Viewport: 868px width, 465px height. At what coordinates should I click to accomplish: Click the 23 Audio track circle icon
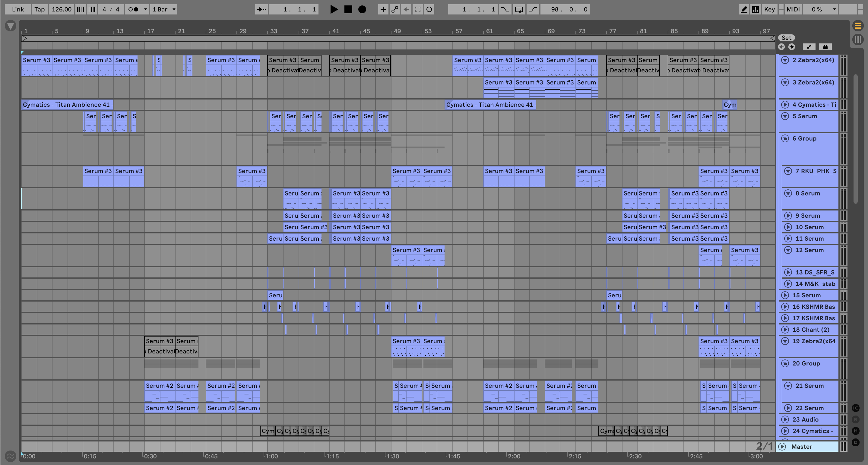point(785,419)
